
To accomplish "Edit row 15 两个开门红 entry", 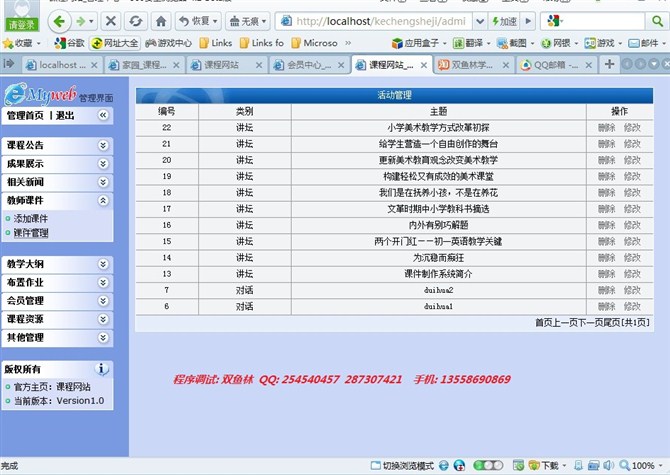I will [632, 241].
